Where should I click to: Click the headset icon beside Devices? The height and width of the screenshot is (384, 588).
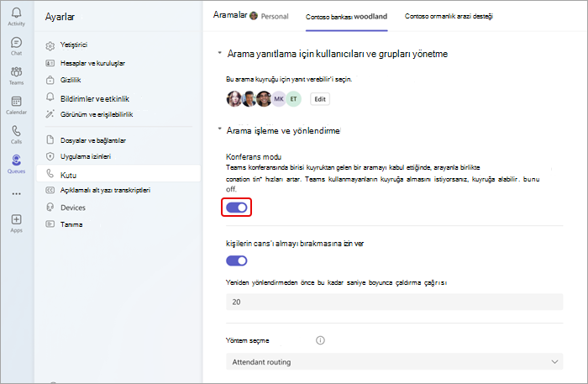point(50,207)
